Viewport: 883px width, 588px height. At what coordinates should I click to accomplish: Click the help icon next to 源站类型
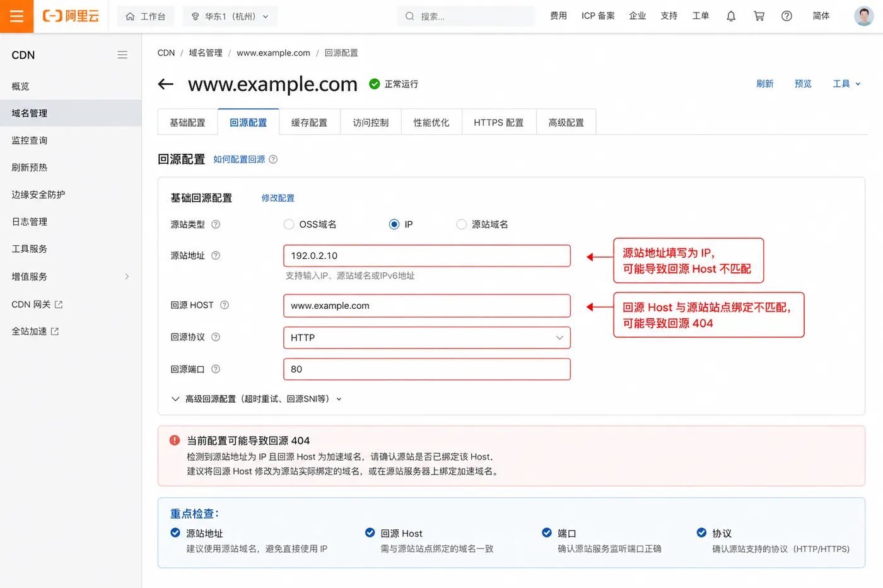[x=216, y=224]
